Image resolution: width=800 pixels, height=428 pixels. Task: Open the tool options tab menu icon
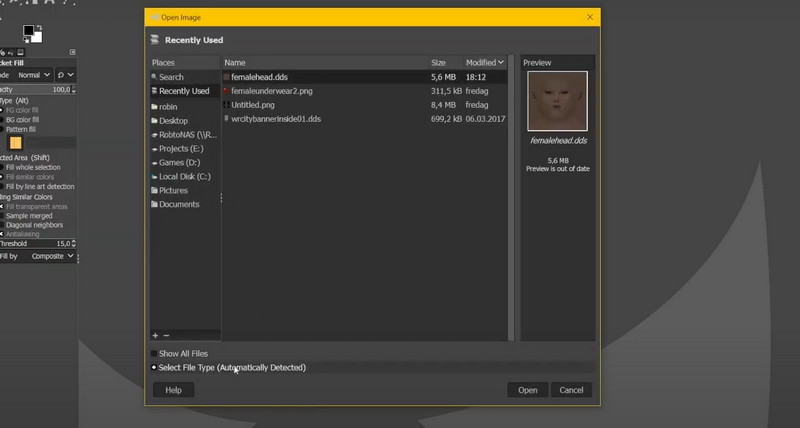pyautogui.click(x=72, y=52)
